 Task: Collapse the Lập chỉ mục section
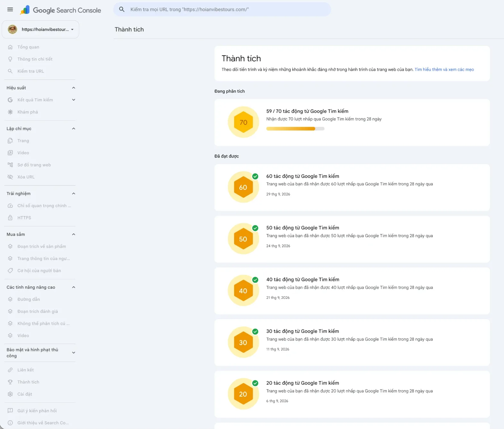click(x=74, y=129)
